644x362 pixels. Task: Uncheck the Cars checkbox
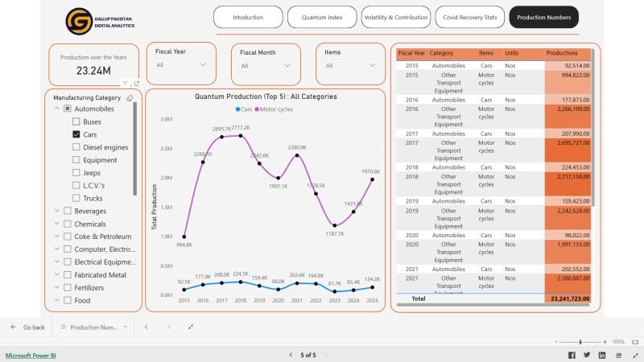76,134
